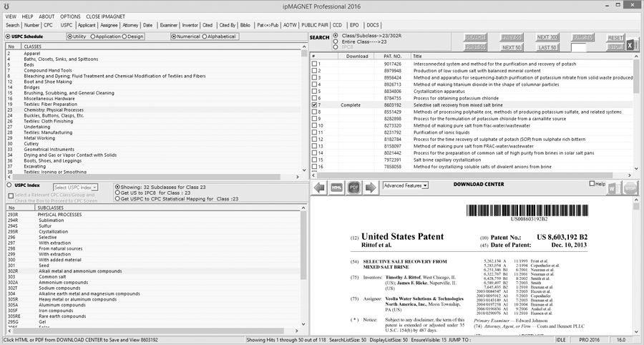Screen dimensions: 644x345
Task: Click the forward arrow in Download Center
Action: tap(371, 188)
